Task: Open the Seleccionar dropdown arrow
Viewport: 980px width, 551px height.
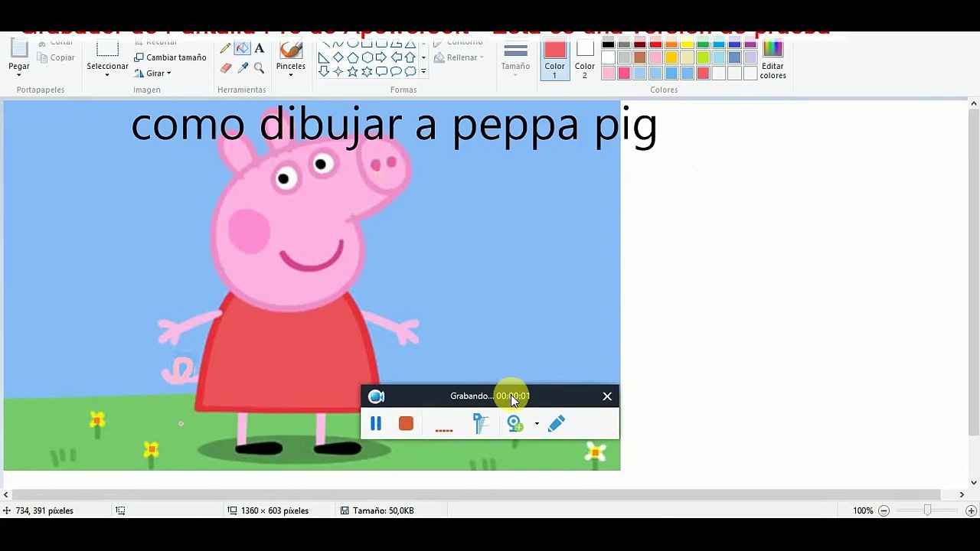Action: pos(107,76)
